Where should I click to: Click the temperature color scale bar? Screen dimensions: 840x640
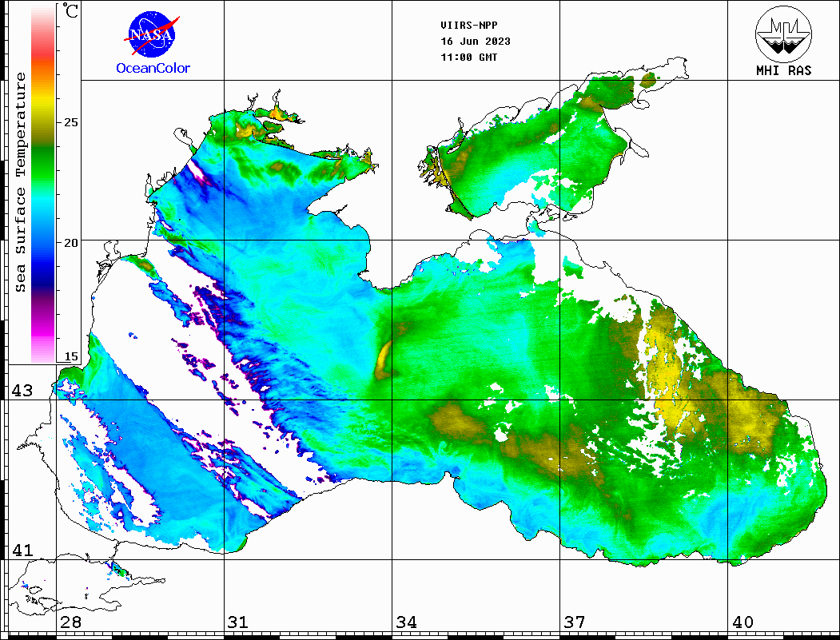[x=43, y=184]
